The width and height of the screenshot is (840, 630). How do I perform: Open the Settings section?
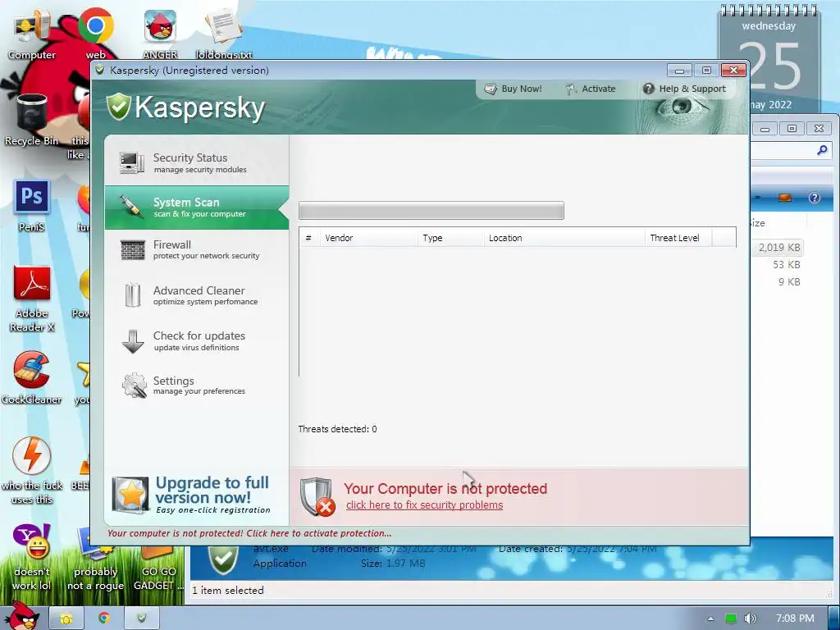(x=197, y=386)
